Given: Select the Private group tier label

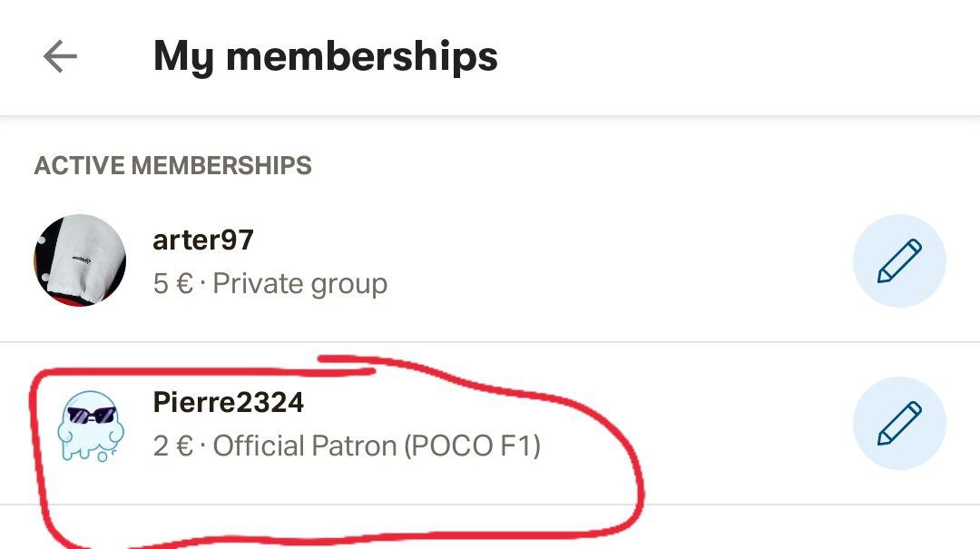Looking at the screenshot, I should coord(300,284).
